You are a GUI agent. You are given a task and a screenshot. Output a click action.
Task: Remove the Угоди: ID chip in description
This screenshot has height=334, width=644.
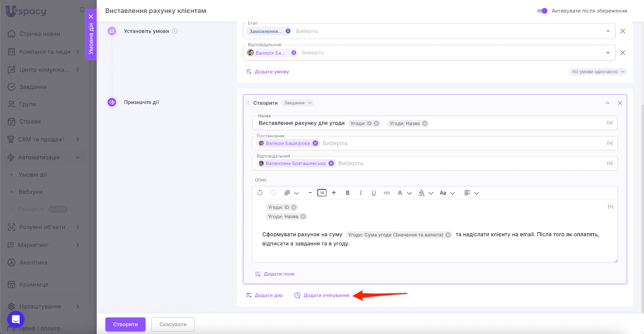[x=294, y=207]
